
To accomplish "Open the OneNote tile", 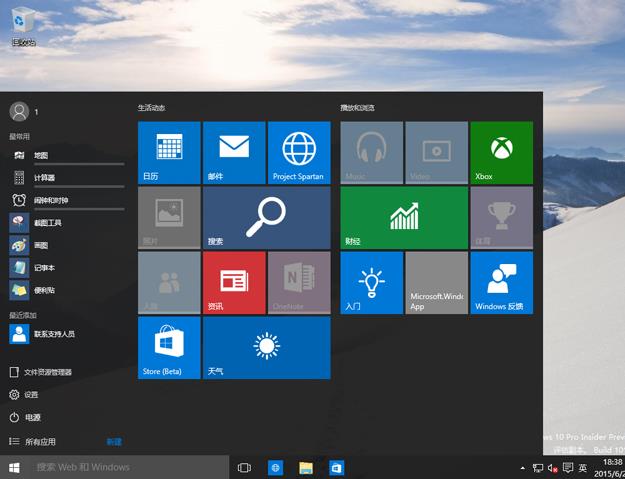I will (x=299, y=283).
